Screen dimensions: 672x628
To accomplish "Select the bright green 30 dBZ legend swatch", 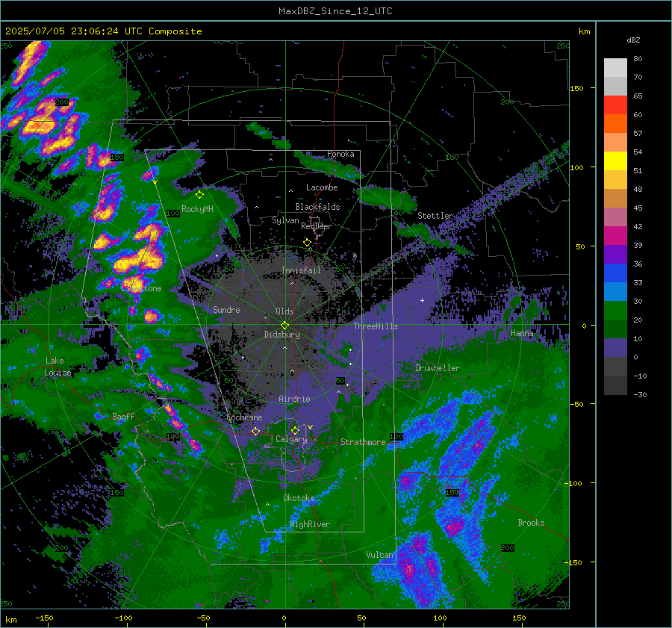I will pos(615,311).
